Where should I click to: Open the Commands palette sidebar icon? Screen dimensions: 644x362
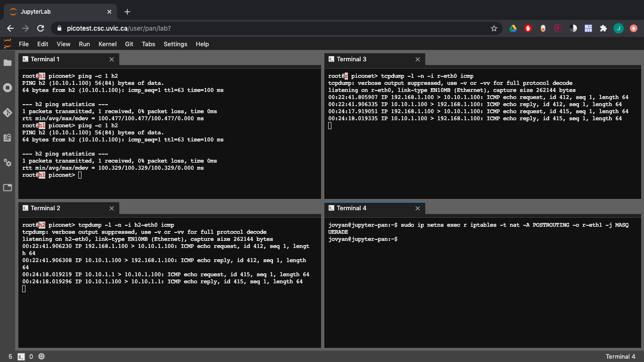tap(8, 138)
